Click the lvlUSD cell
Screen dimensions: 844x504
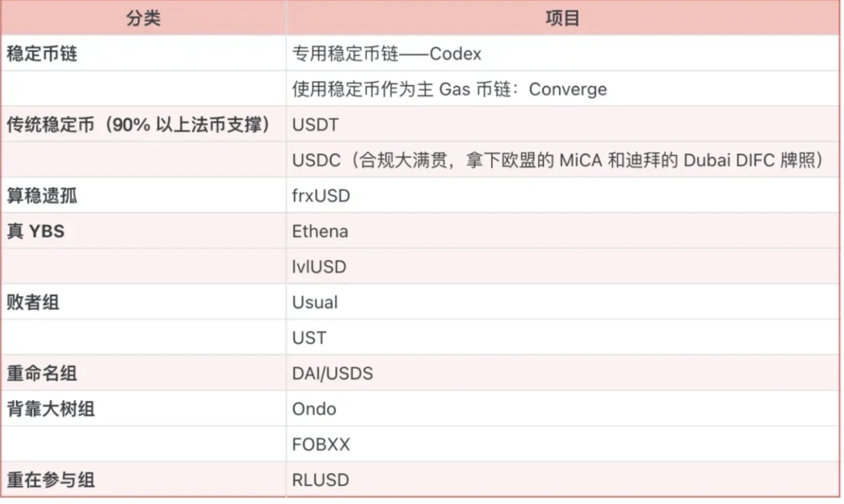563,267
